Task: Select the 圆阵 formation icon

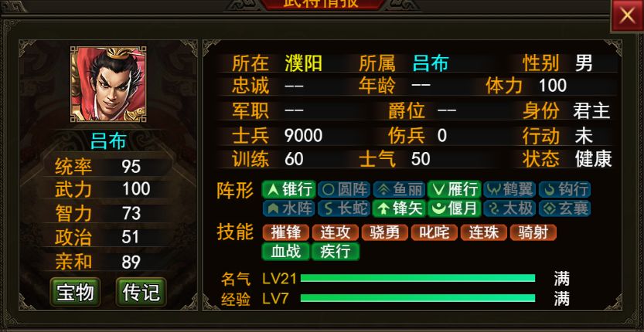Action: pyautogui.click(x=344, y=190)
